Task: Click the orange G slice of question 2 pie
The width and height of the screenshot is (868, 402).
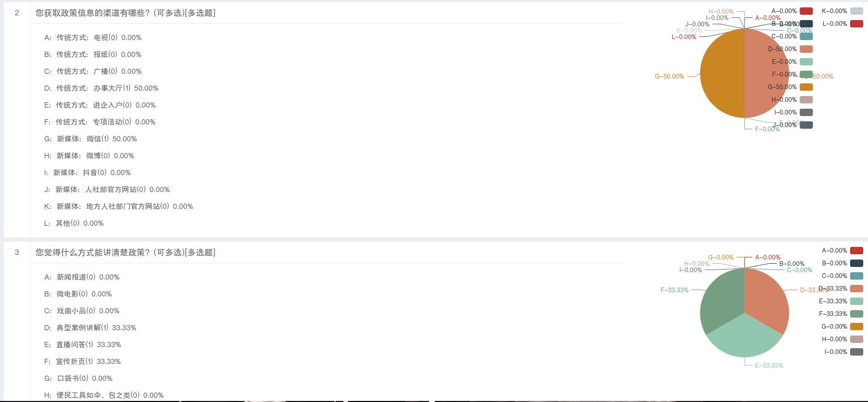Action: (722, 74)
